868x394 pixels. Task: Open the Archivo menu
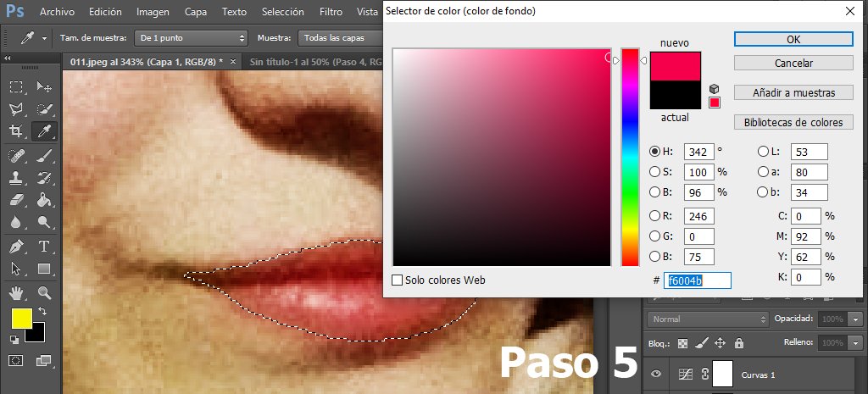57,12
